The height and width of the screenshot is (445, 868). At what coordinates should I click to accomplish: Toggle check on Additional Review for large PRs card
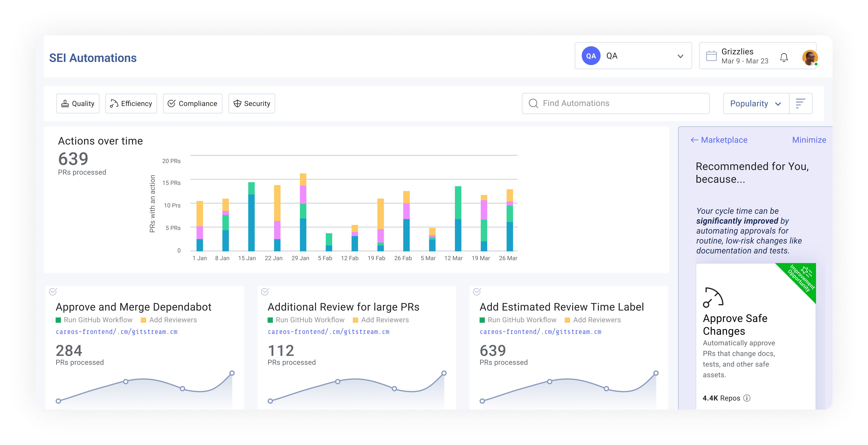point(265,292)
